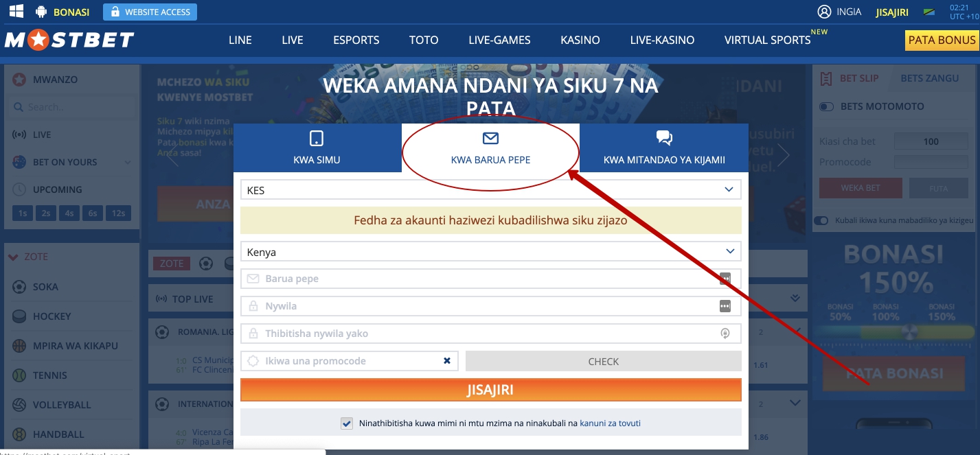
Task: Collapse the ZOTE sports list chevron
Action: [x=12, y=257]
